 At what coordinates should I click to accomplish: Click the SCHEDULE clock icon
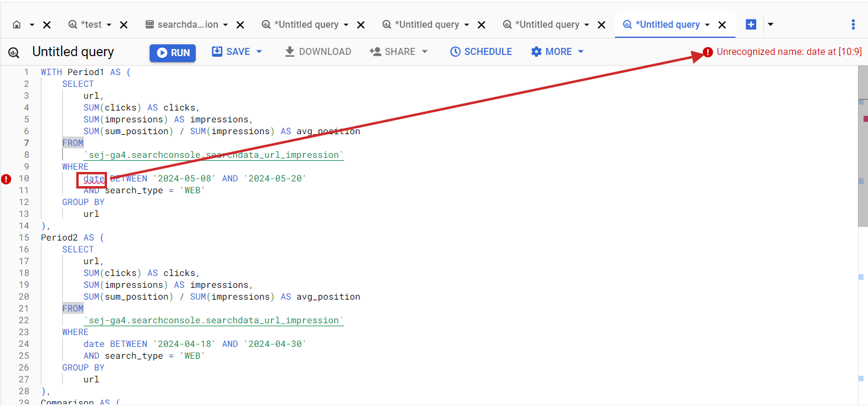(x=455, y=51)
